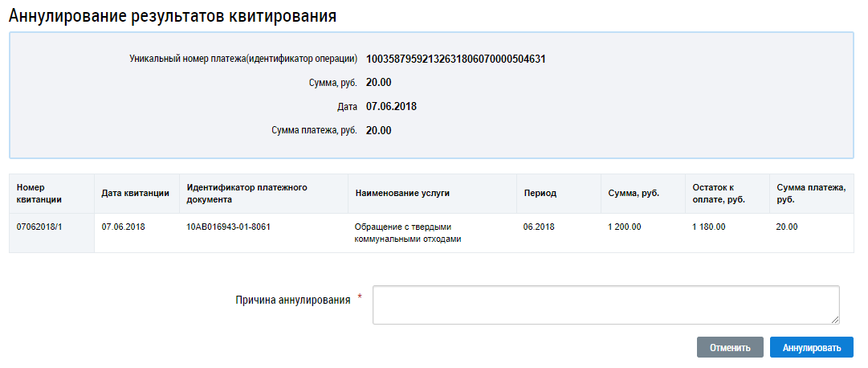Select payment document ID "10AB016943-01-8061"
This screenshot has width=868, height=368.
228,227
